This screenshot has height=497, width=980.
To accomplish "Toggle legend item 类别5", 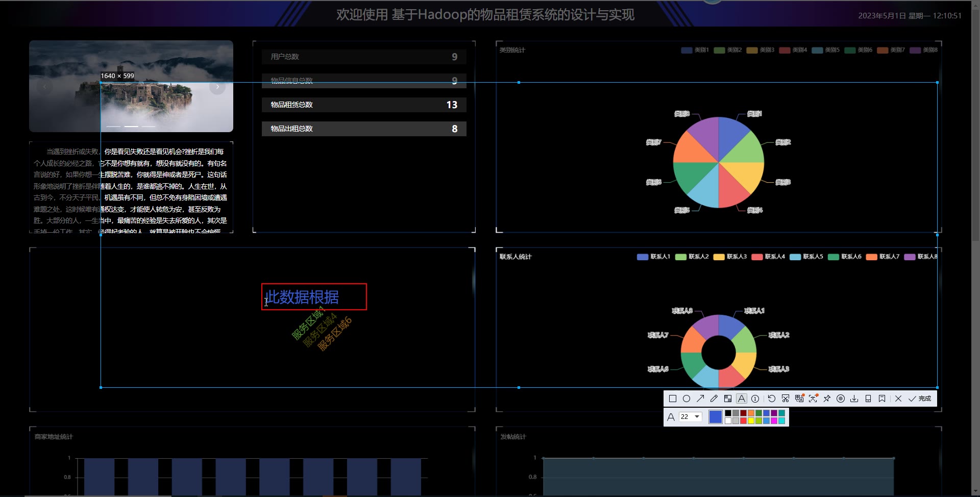I will (825, 50).
